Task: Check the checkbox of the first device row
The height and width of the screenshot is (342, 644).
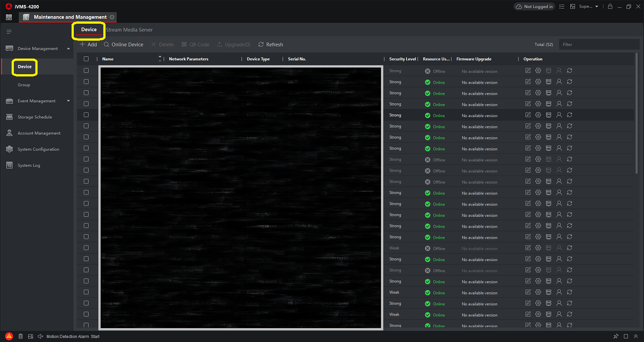Action: tap(86, 71)
